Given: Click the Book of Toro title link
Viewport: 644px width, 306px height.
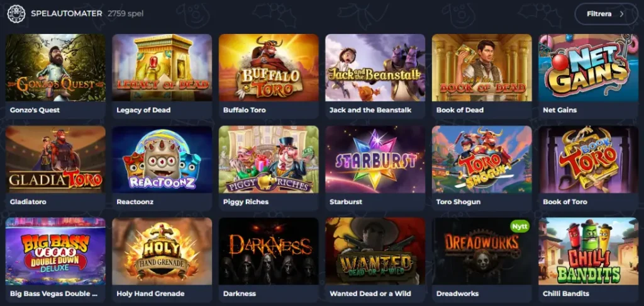Looking at the screenshot, I should tap(565, 202).
